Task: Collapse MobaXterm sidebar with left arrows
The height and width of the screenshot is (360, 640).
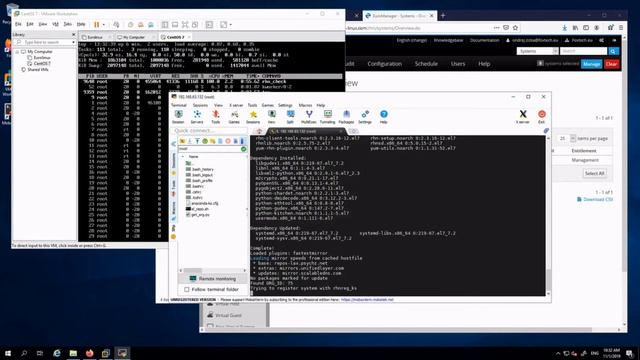Action: (x=173, y=144)
